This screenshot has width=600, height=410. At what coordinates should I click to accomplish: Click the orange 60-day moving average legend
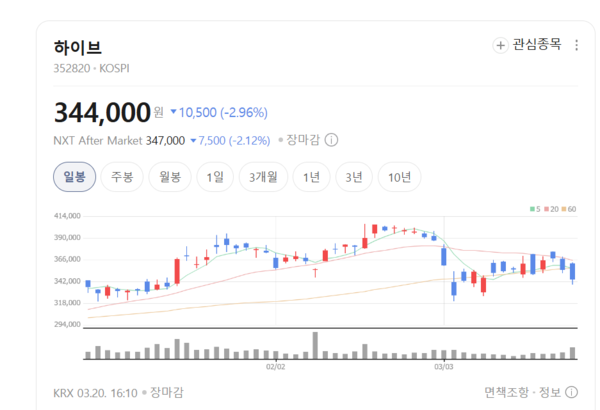pyautogui.click(x=570, y=209)
